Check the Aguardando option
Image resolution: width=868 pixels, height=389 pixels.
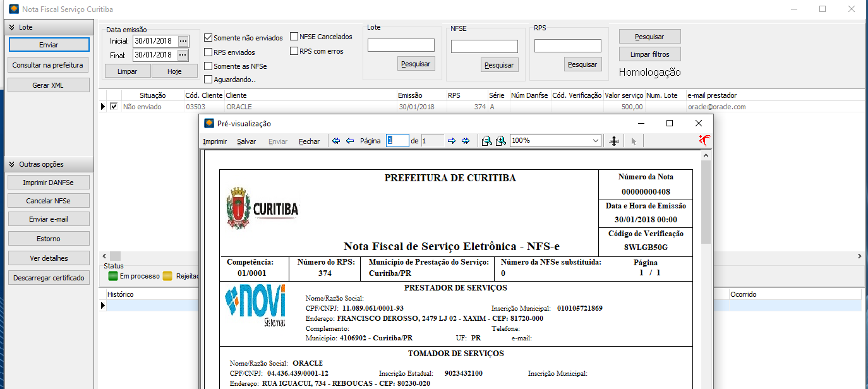point(208,80)
